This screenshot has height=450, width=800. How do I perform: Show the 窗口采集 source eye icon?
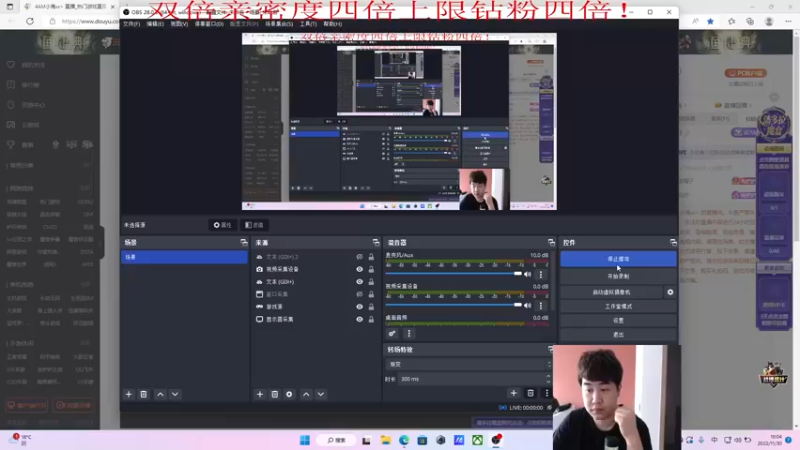[359, 294]
